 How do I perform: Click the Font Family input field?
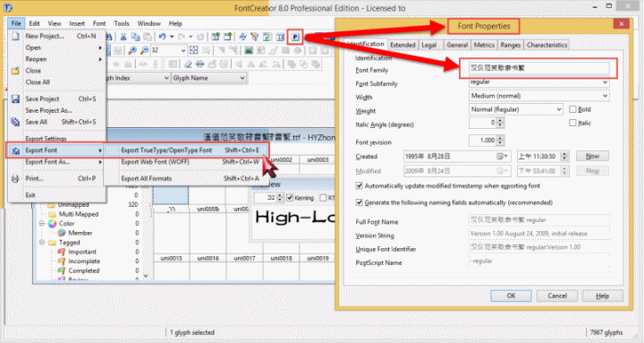538,68
